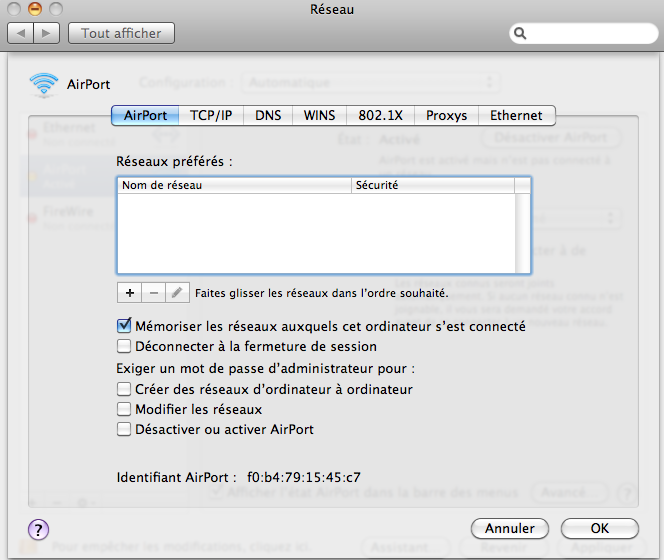Screen dimensions: 664x560
Task: Click the Annuler button
Action: [510, 529]
